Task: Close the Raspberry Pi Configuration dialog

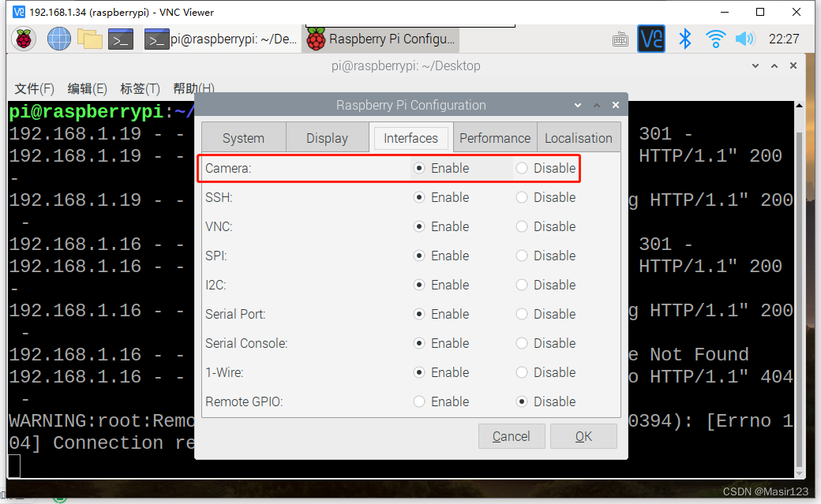Action: (x=616, y=105)
